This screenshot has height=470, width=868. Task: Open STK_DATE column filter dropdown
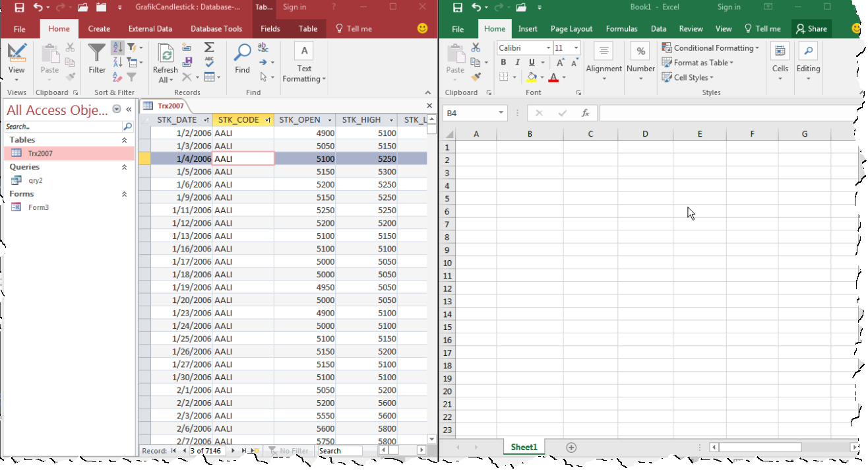[x=206, y=120]
